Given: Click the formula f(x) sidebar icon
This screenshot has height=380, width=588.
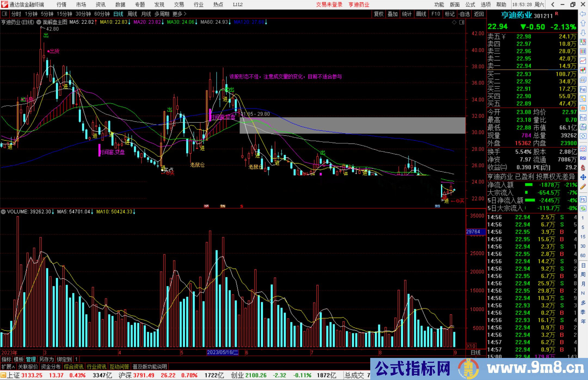Looking at the screenshot, I should click(x=583, y=127).
